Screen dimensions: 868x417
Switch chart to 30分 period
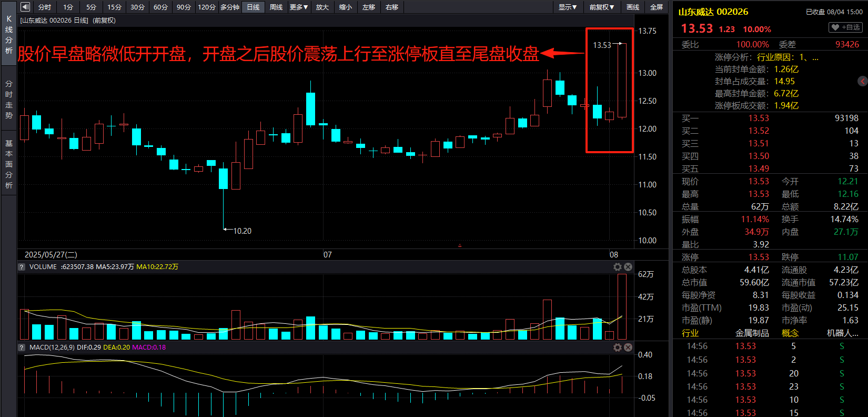point(137,7)
